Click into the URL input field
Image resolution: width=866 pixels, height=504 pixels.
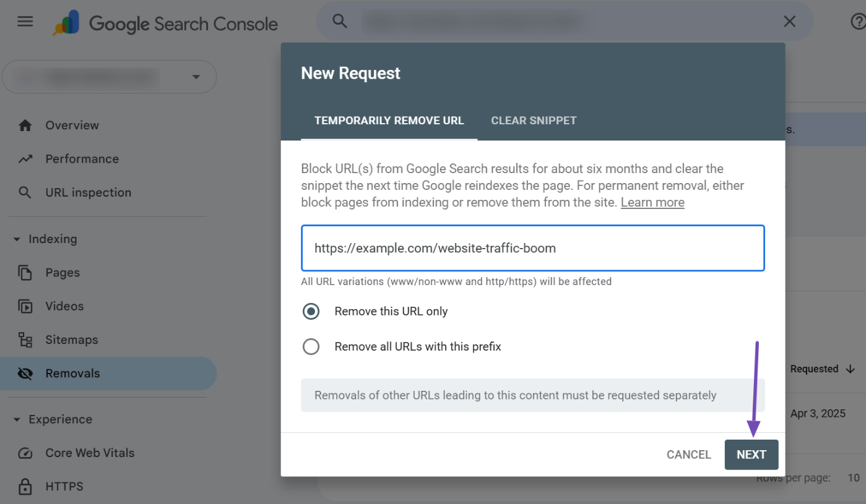click(x=532, y=248)
